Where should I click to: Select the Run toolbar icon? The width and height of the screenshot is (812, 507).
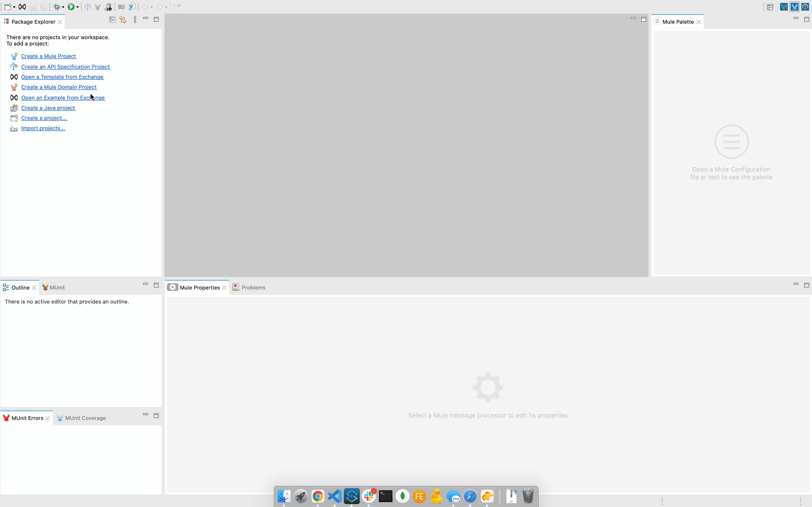tap(71, 7)
